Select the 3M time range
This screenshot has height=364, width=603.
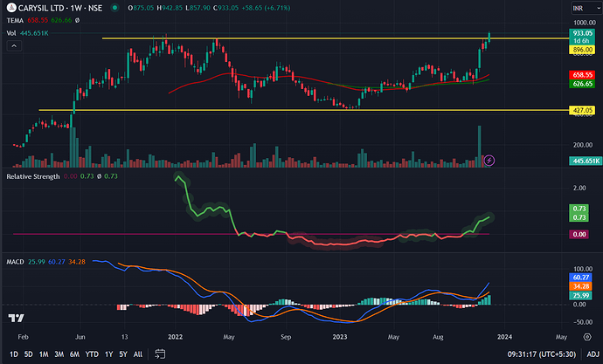[59, 354]
